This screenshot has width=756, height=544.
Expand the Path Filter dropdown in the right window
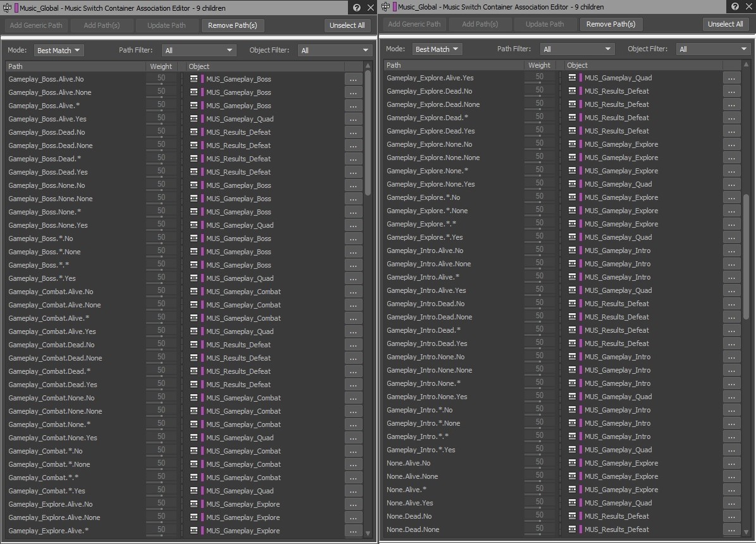(577, 49)
